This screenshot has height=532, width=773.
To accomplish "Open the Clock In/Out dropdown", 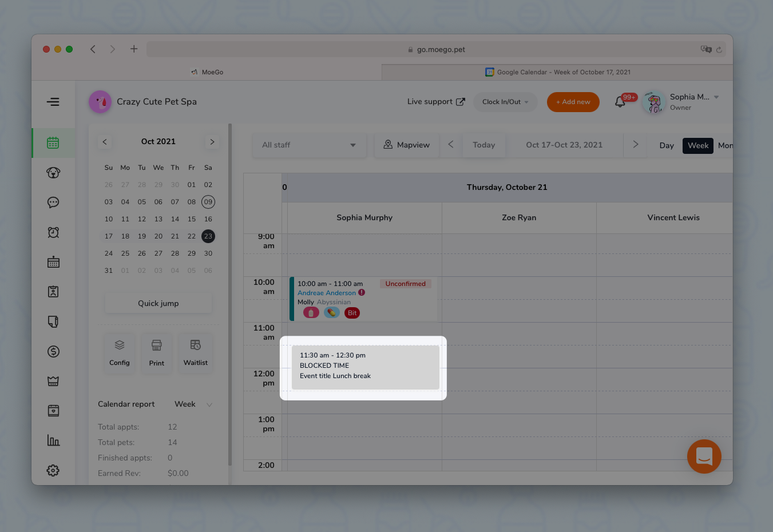I will point(505,102).
